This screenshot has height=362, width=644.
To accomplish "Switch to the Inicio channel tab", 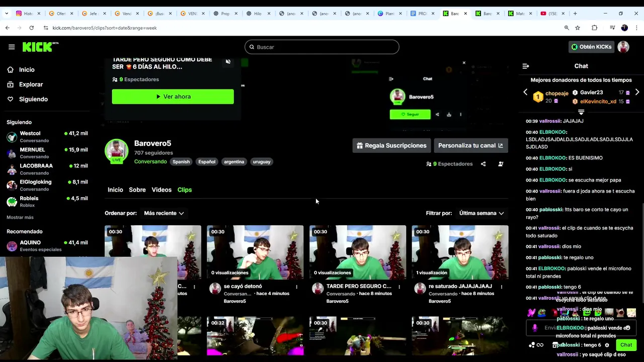I will click(115, 190).
